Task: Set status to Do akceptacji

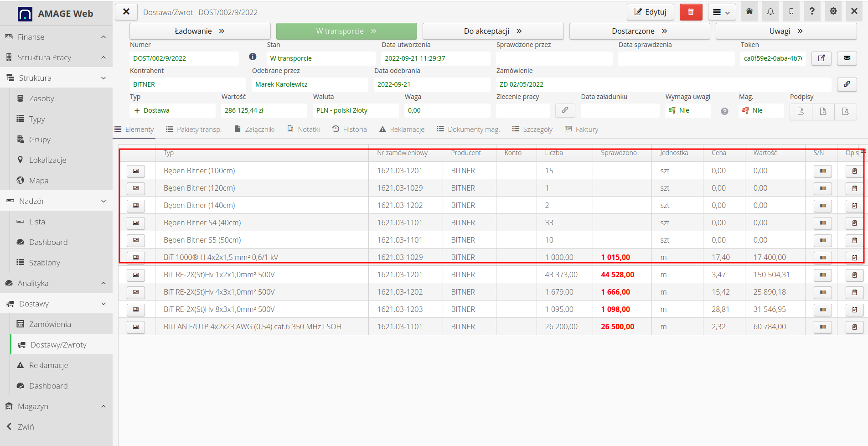Action: pyautogui.click(x=493, y=31)
